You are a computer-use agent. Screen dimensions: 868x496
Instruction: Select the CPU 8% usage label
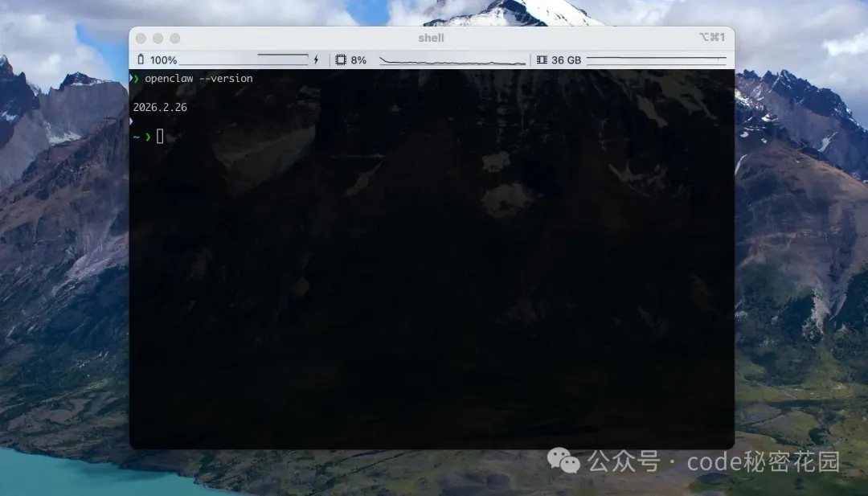pos(358,60)
